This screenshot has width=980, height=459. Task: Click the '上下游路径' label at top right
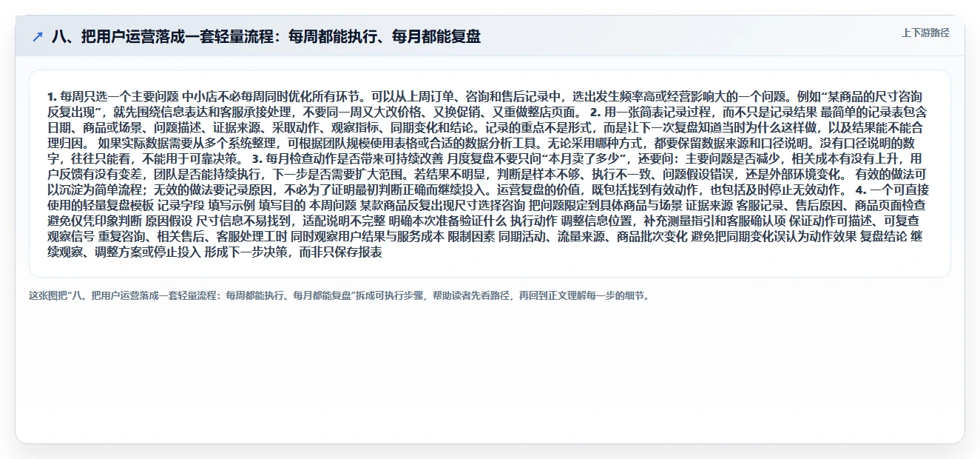(x=925, y=33)
